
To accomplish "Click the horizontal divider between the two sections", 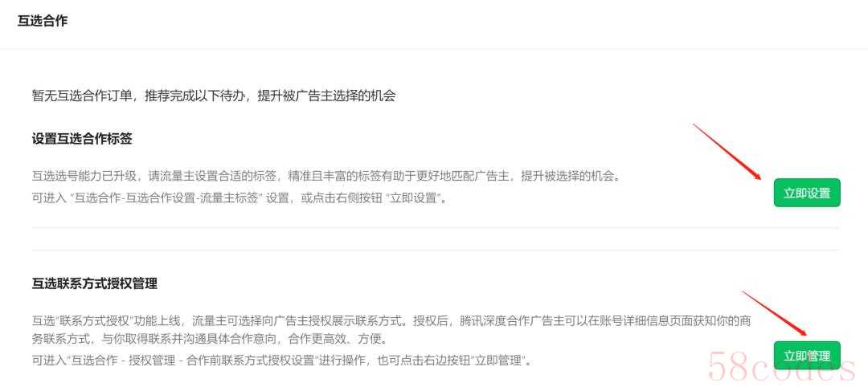I will [436, 227].
